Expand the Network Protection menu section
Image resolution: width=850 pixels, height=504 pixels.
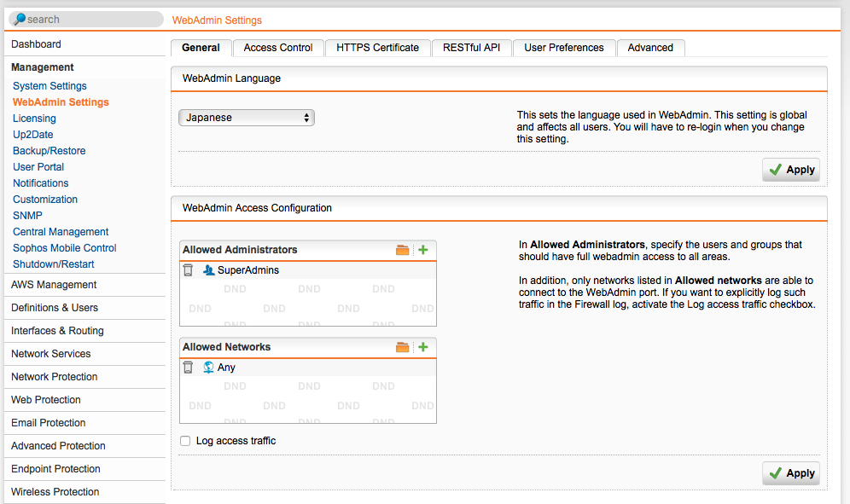pyautogui.click(x=55, y=377)
